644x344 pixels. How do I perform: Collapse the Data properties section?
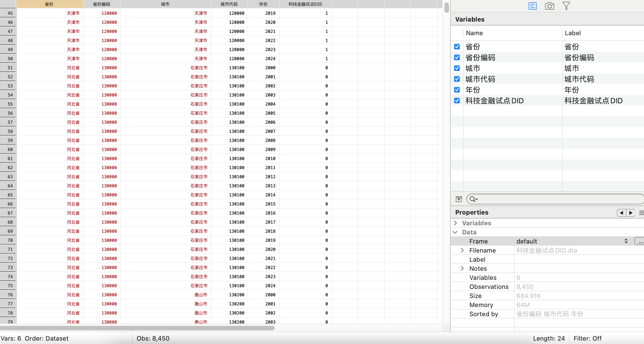click(x=456, y=232)
